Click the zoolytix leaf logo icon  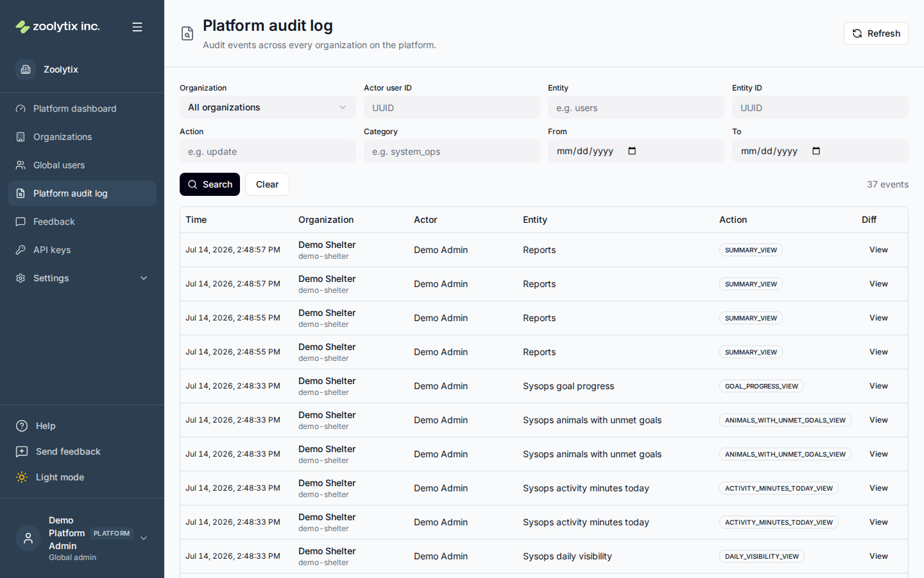click(x=22, y=27)
